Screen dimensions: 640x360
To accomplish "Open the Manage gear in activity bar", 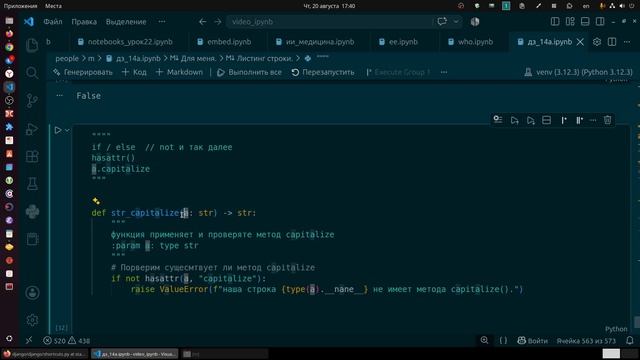I will click(x=32, y=320).
